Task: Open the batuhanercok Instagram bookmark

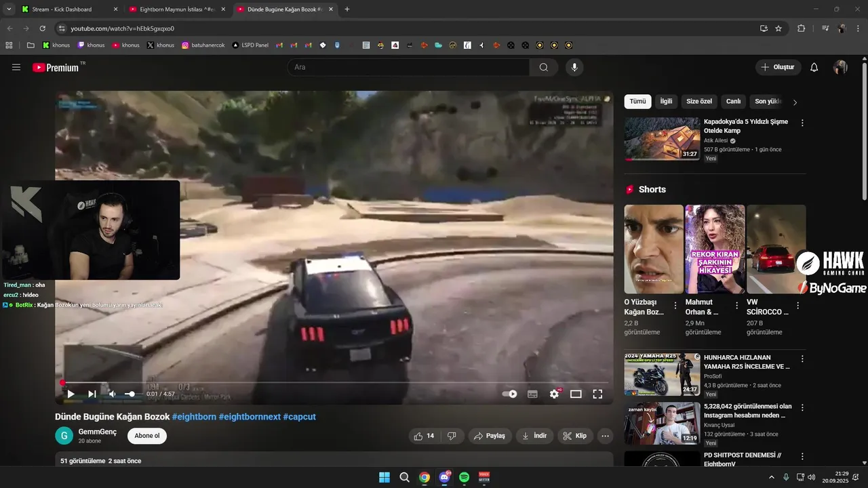Action: (203, 45)
